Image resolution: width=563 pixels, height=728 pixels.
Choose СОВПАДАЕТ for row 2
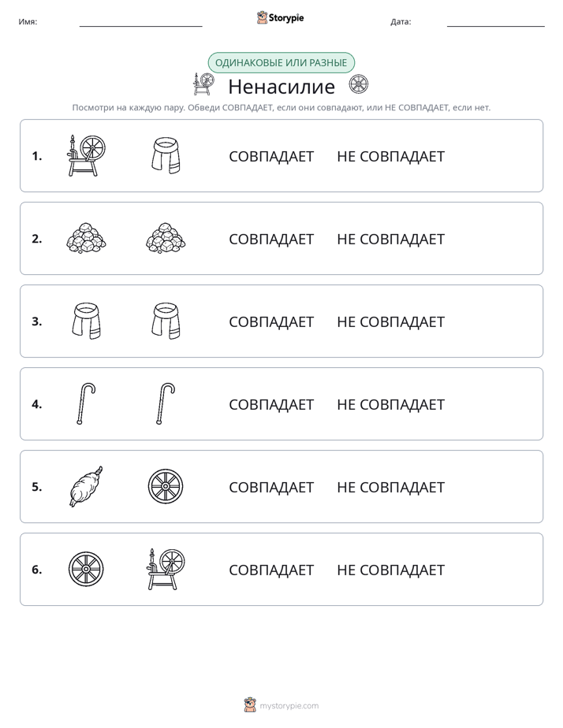(x=271, y=239)
